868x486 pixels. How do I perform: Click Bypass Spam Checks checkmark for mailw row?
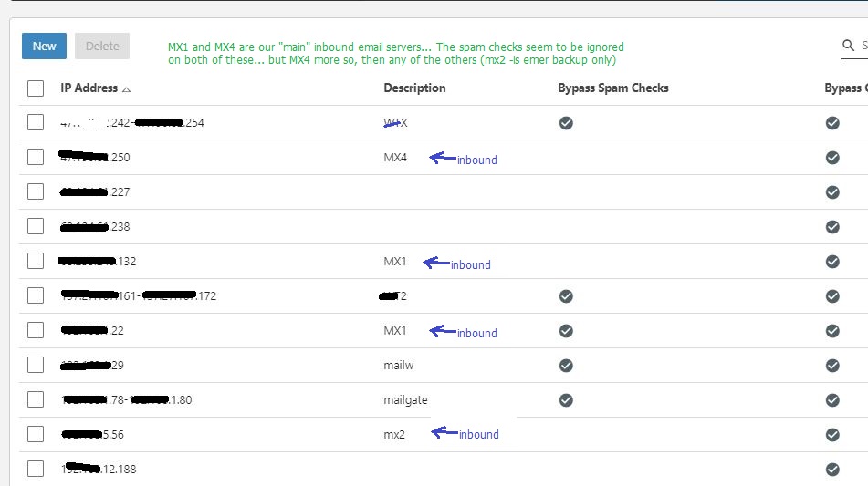point(566,365)
